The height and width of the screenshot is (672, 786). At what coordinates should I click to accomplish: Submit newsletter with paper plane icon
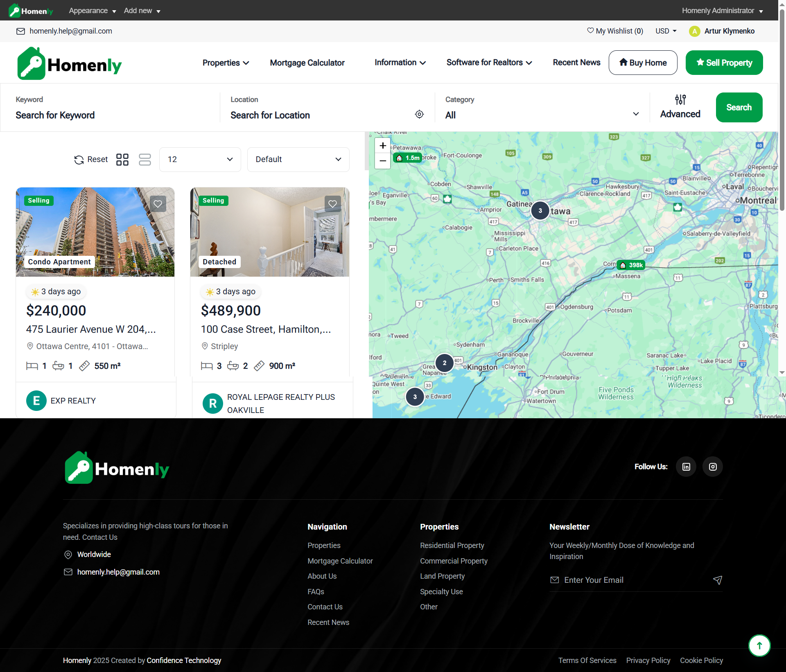[717, 580]
